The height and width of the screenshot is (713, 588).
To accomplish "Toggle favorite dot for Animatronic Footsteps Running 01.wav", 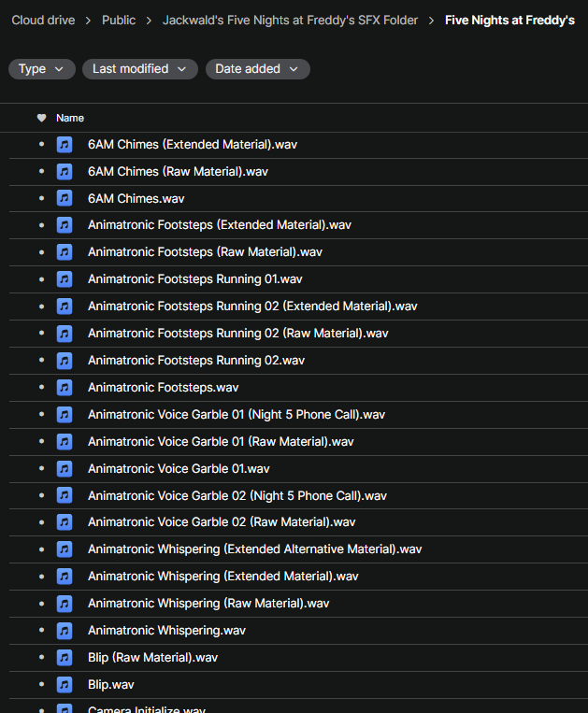I will (x=41, y=279).
